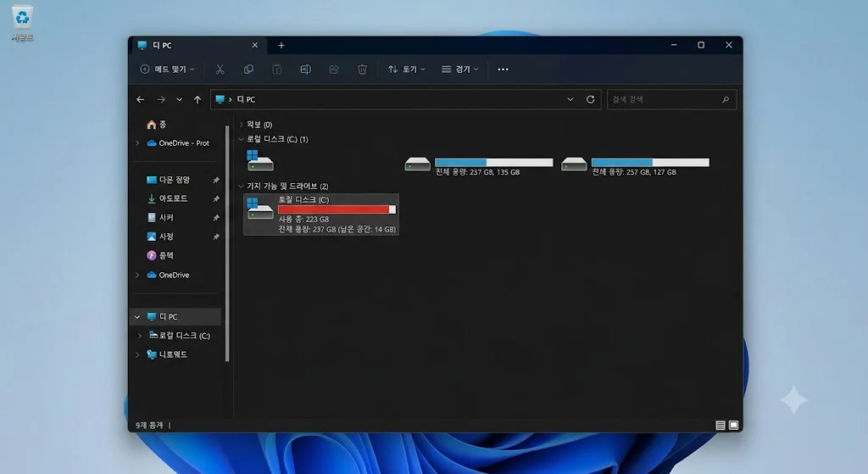Open the Recycle Bin desktop icon

[x=22, y=23]
